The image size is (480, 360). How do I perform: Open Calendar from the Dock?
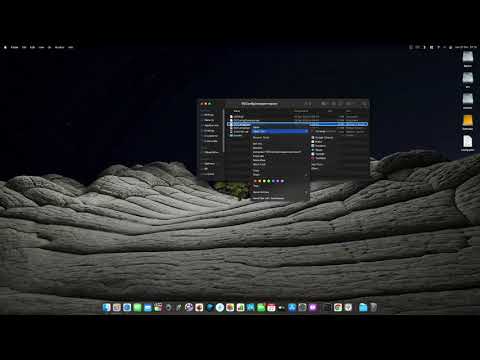271,307
